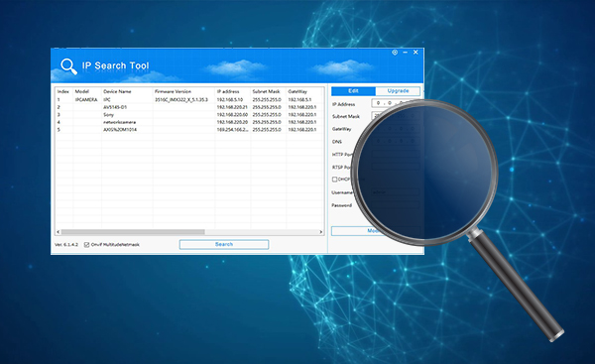Click the Search button
The width and height of the screenshot is (595, 364).
pos(224,244)
